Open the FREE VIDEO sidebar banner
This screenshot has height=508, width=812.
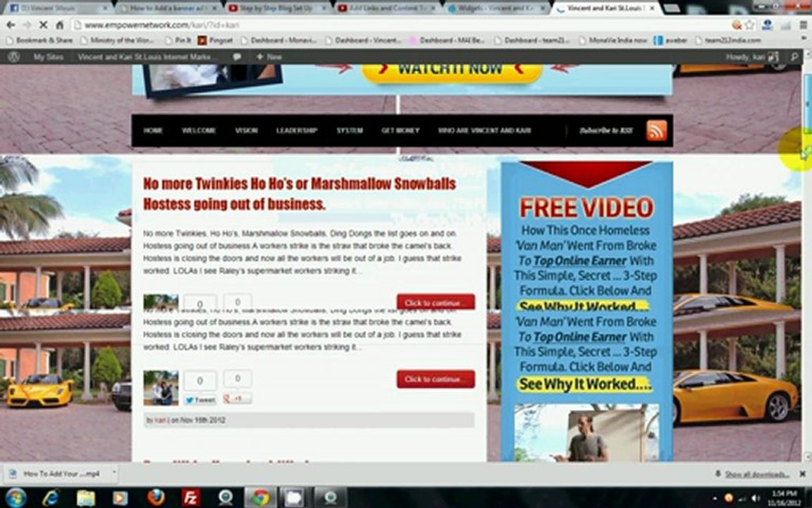tap(586, 311)
